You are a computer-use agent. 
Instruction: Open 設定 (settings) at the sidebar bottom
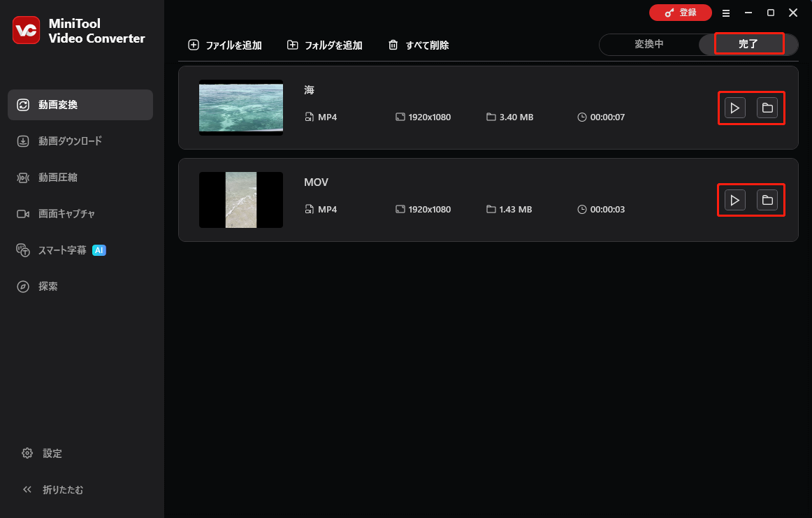click(x=42, y=453)
